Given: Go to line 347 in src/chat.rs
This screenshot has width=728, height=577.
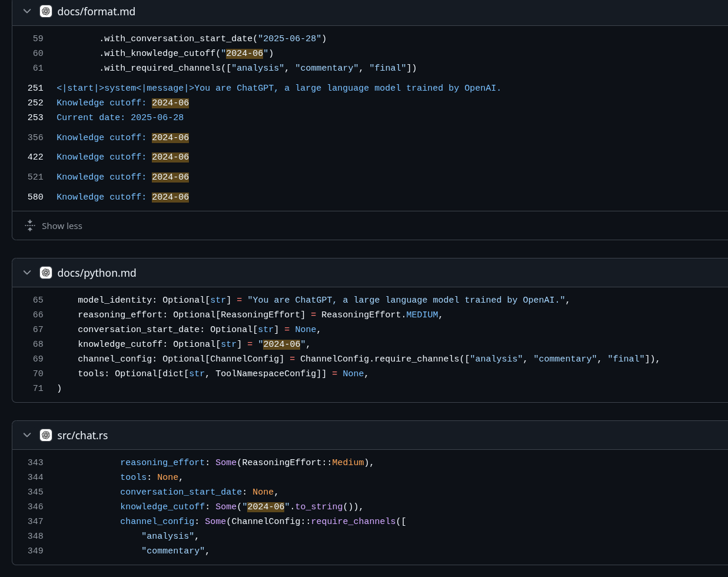Looking at the screenshot, I should point(35,521).
